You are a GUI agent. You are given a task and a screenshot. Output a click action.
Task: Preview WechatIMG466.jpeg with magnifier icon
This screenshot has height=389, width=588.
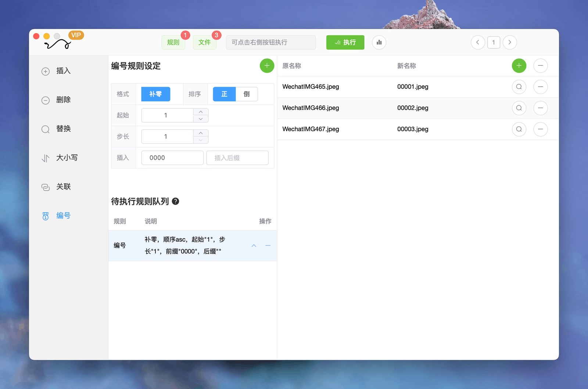point(519,108)
